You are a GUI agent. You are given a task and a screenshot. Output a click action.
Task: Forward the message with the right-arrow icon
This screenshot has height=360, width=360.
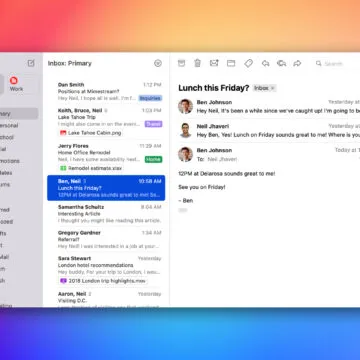[297, 63]
